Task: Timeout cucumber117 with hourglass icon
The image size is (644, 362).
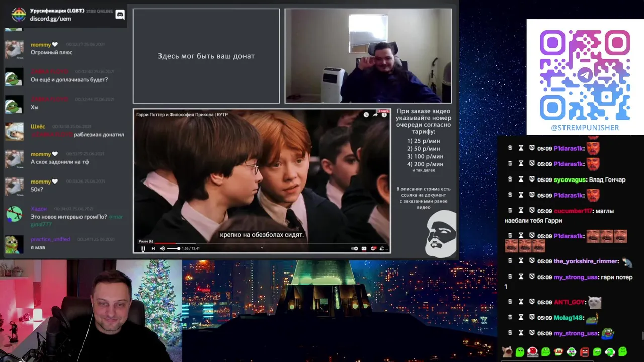Action: tap(521, 211)
